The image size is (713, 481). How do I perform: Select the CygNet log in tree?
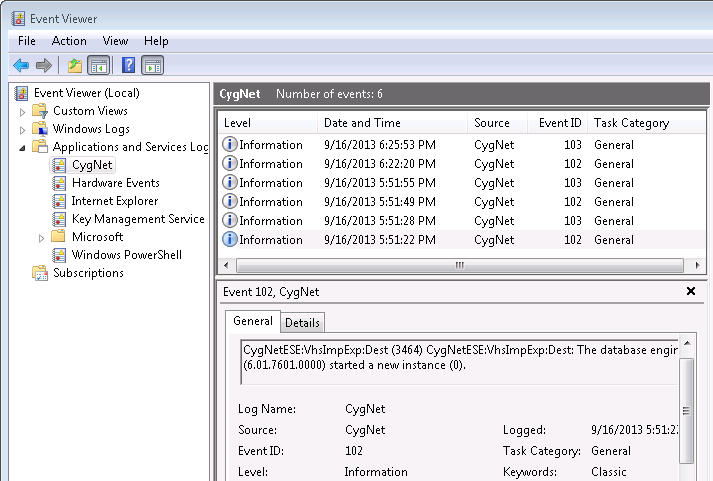coord(92,165)
